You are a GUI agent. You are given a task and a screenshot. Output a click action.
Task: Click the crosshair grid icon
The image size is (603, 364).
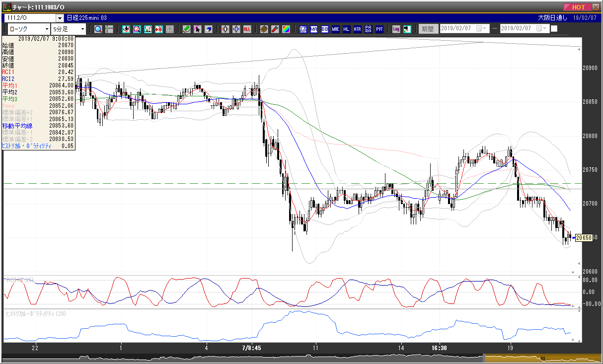coord(109,29)
